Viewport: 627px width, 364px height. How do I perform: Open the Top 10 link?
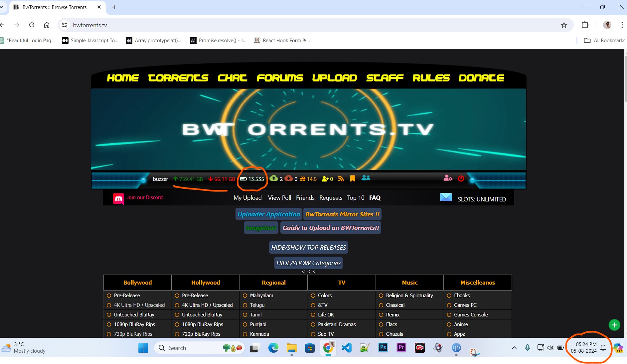coord(356,198)
